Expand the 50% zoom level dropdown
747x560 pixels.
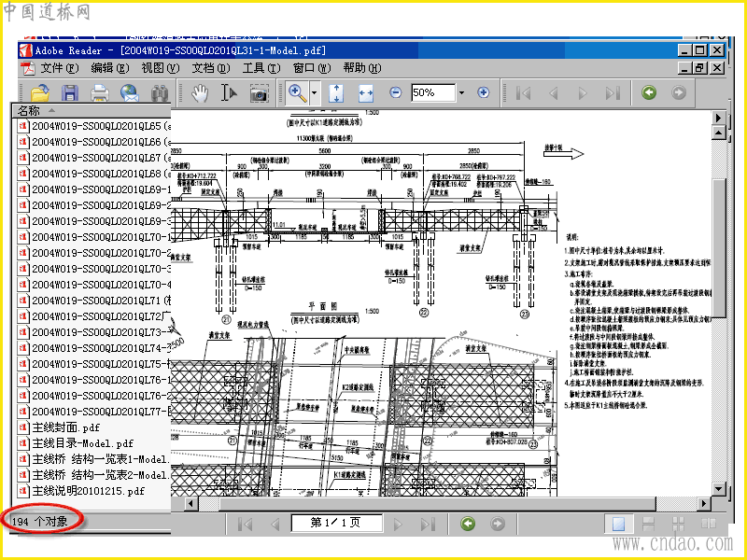(461, 93)
